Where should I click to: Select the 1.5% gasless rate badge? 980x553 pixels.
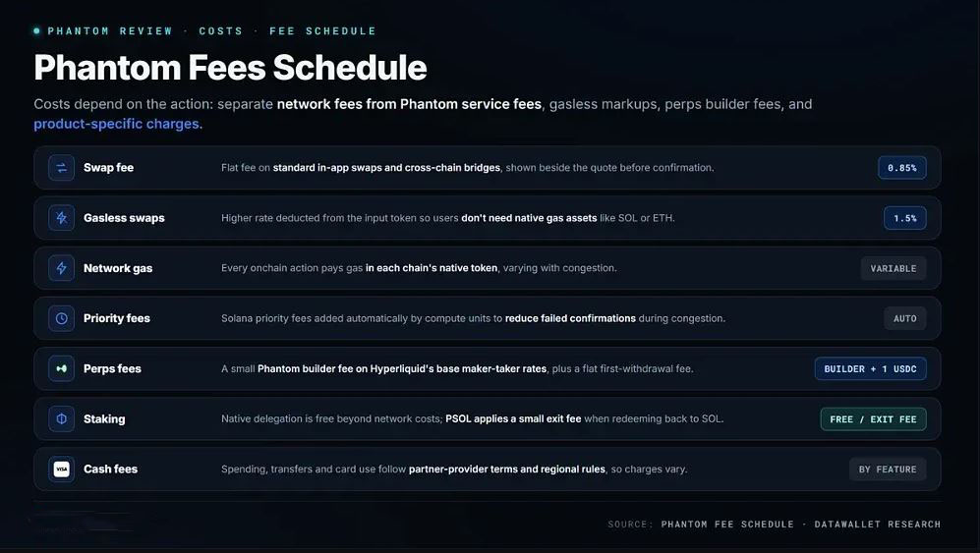tap(905, 218)
